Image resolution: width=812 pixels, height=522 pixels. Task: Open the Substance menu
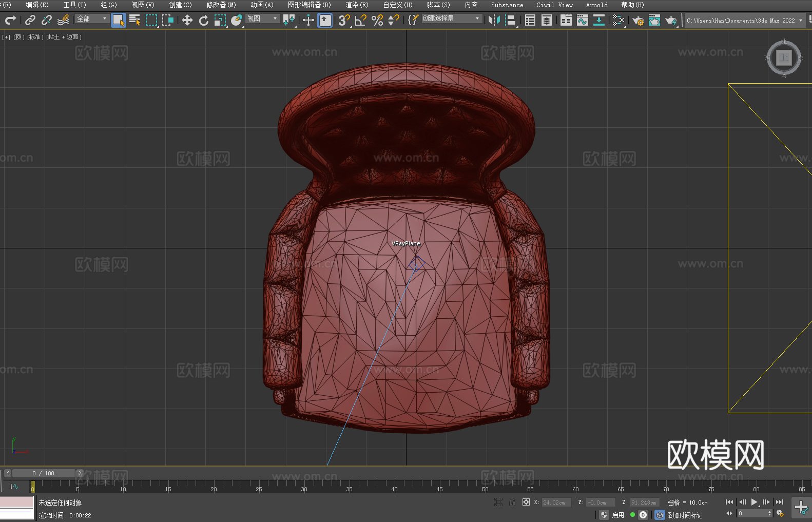(507, 5)
